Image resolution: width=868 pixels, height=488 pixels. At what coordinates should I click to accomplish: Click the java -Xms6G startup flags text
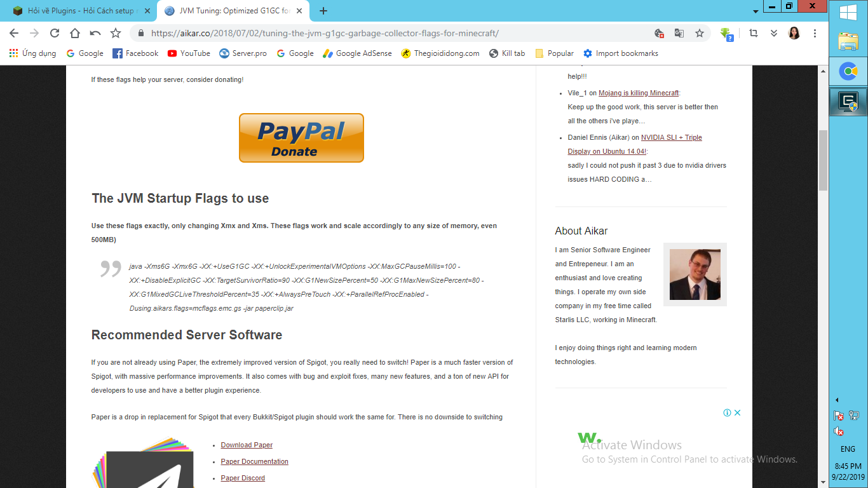(x=306, y=287)
